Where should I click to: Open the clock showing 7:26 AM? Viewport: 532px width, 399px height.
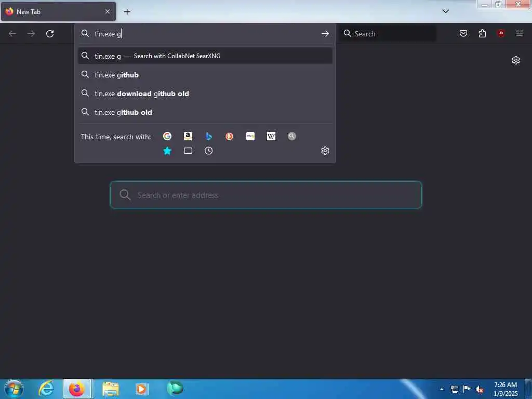pyautogui.click(x=506, y=389)
